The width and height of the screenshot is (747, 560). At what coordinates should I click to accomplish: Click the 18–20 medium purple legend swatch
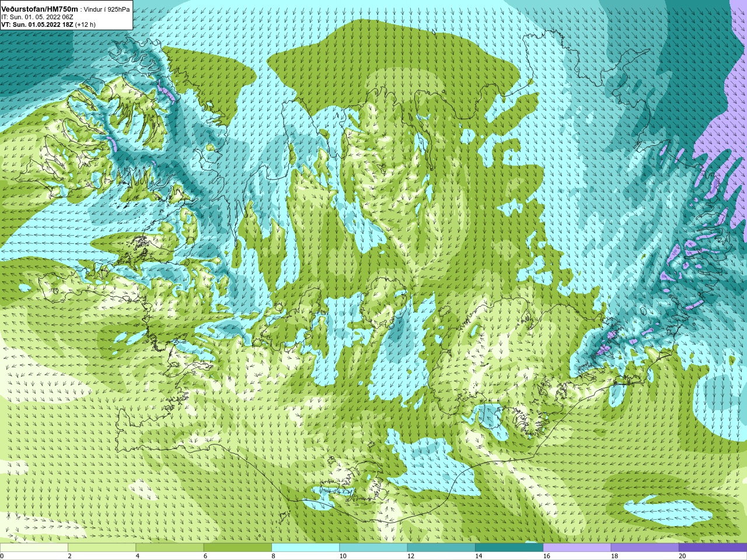tap(645, 548)
